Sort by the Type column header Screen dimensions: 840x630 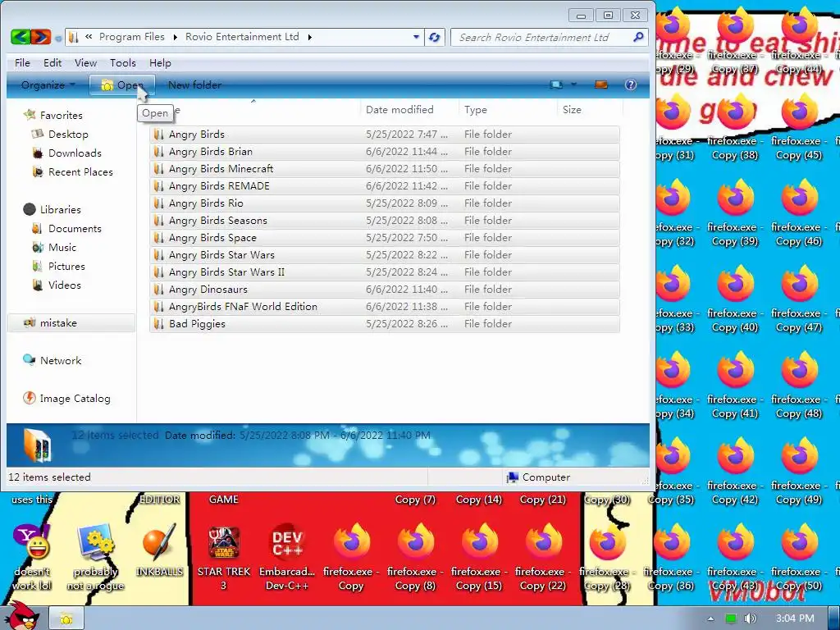click(x=507, y=109)
